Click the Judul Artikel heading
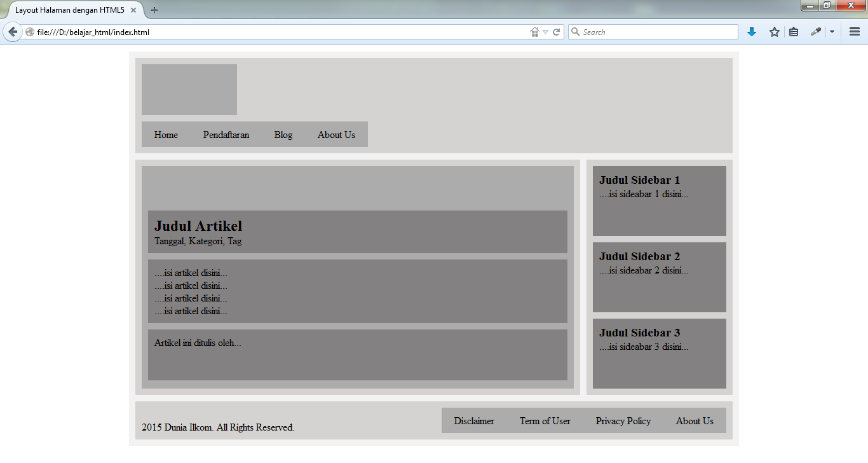This screenshot has height=463, width=868. (x=198, y=226)
